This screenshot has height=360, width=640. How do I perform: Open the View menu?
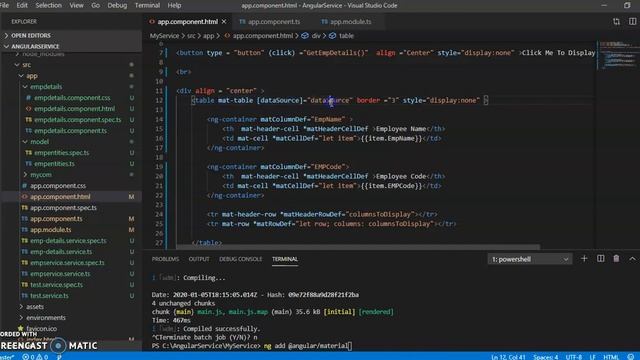(x=76, y=5)
